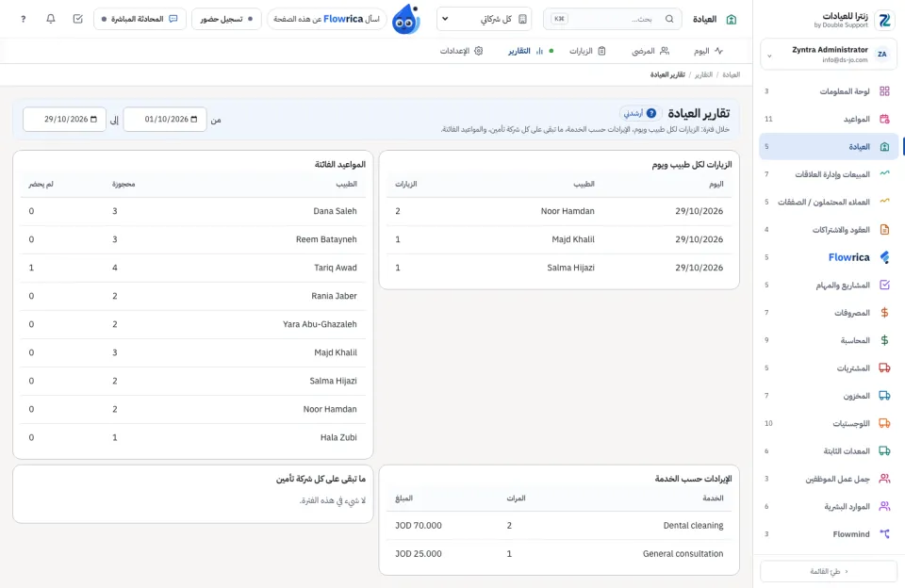Open sales and CRM chart icon
Viewport: 905px width, 588px height.
tap(884, 173)
